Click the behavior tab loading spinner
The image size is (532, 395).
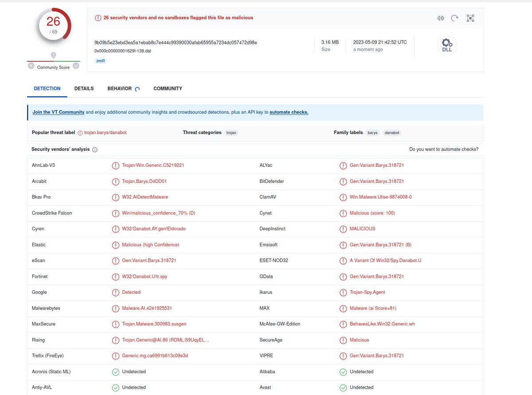point(137,89)
